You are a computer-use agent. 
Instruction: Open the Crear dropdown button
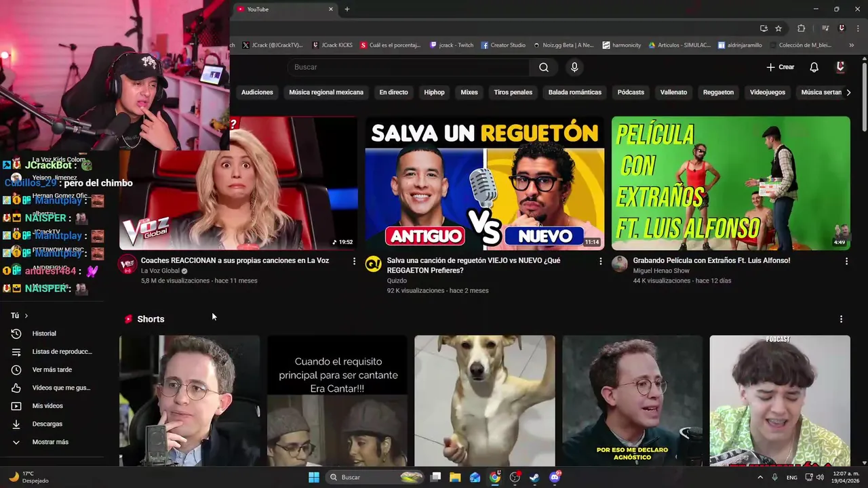[x=781, y=67]
